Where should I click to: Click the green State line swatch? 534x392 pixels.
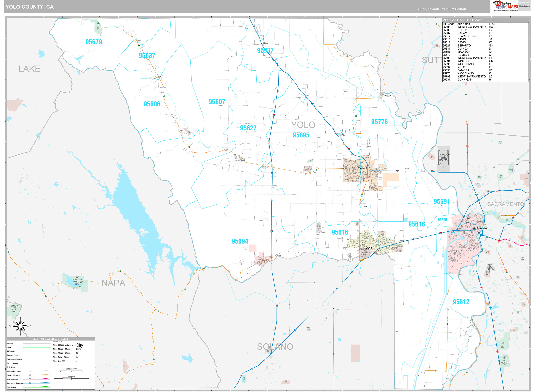[37, 347]
